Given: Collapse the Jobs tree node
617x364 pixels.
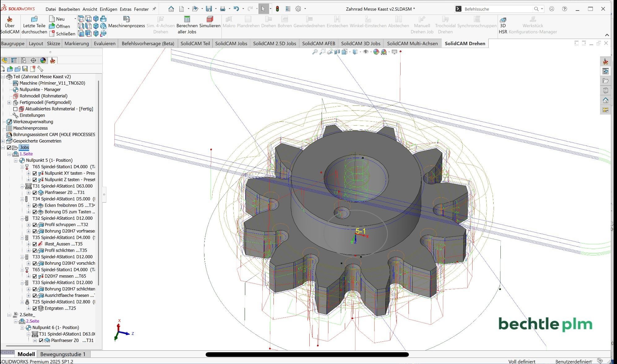Looking at the screenshot, I should point(3,148).
